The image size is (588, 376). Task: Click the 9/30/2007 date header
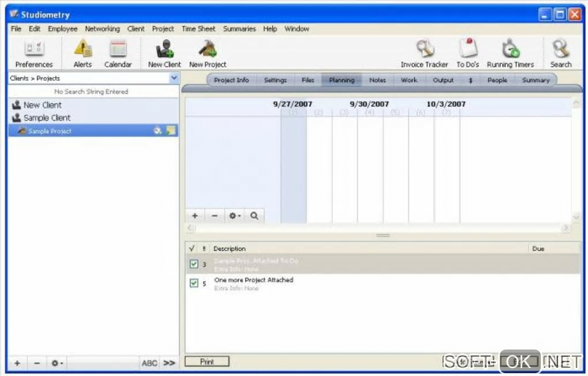[x=370, y=104]
